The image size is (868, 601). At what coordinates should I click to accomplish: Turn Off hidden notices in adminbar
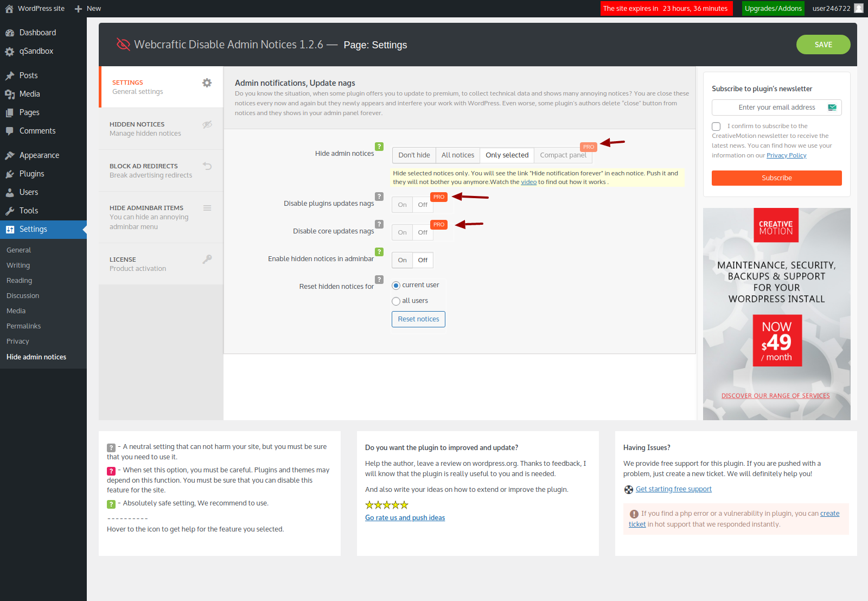click(x=423, y=260)
